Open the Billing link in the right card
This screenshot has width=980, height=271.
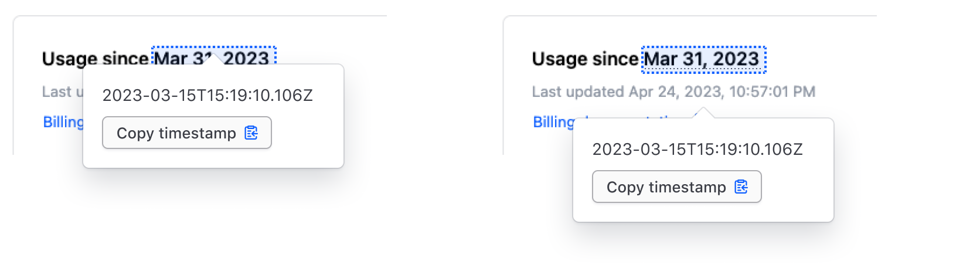(553, 122)
